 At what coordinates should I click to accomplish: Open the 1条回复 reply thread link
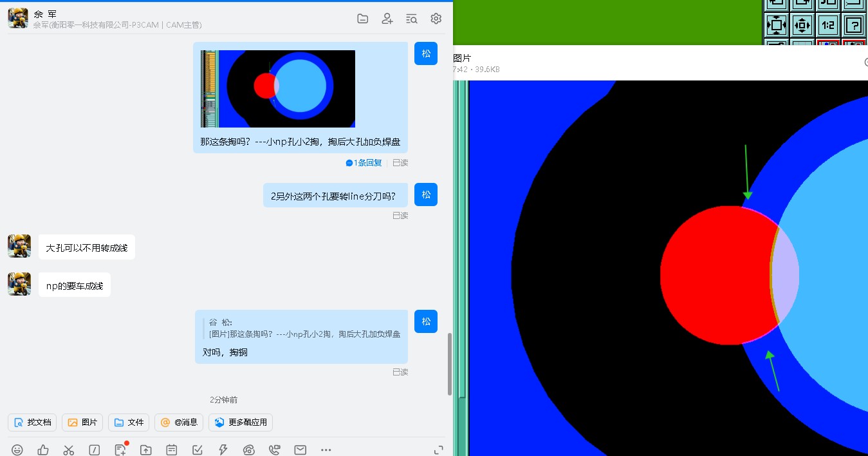coord(364,163)
